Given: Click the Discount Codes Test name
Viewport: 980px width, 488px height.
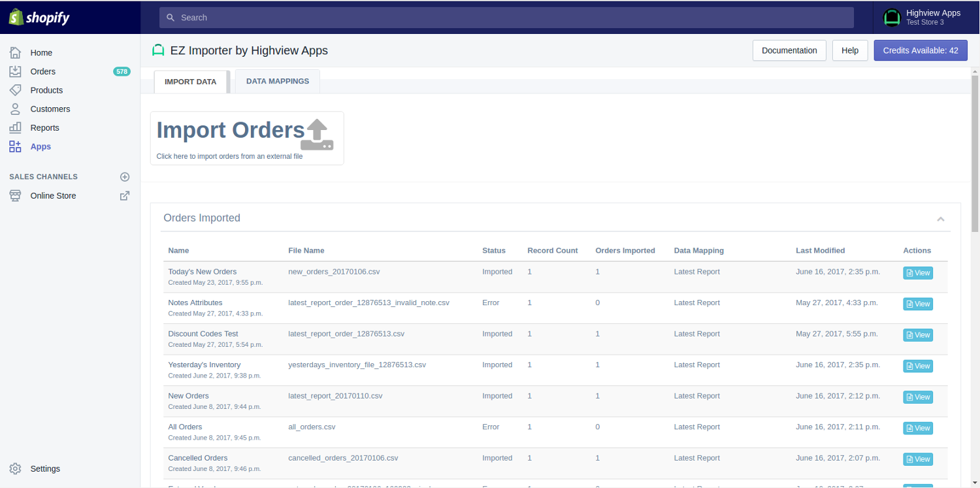Looking at the screenshot, I should (x=203, y=334).
